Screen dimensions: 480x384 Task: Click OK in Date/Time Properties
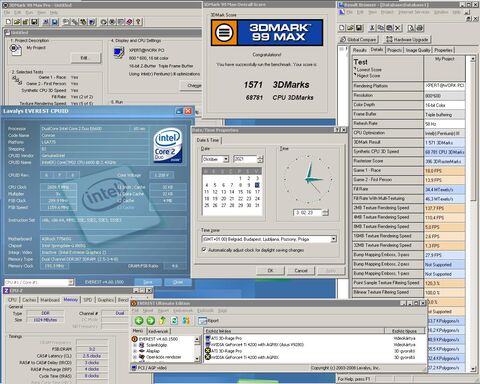pos(271,270)
